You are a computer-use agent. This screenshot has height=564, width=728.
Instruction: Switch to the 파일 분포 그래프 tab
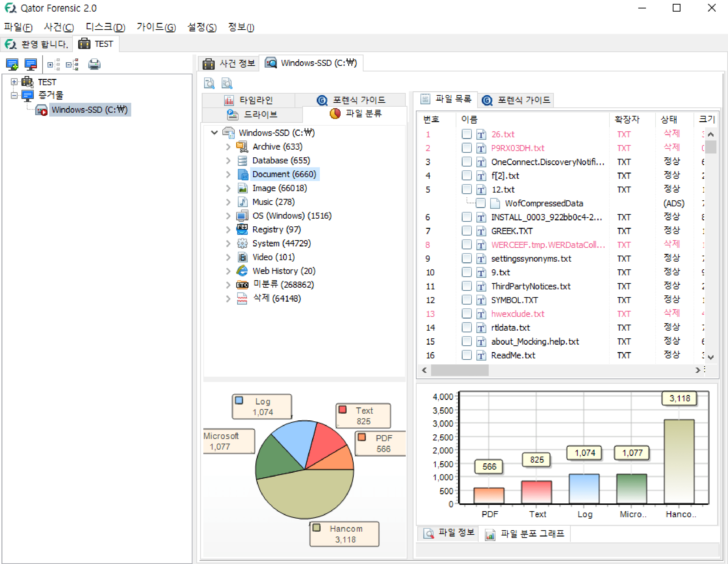click(x=524, y=534)
